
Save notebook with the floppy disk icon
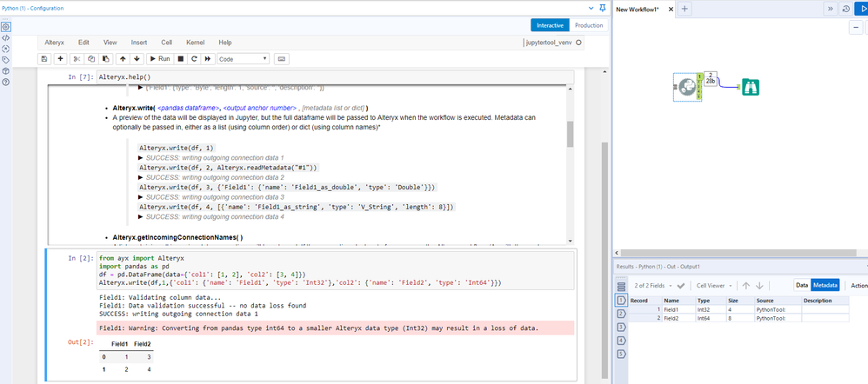45,58
